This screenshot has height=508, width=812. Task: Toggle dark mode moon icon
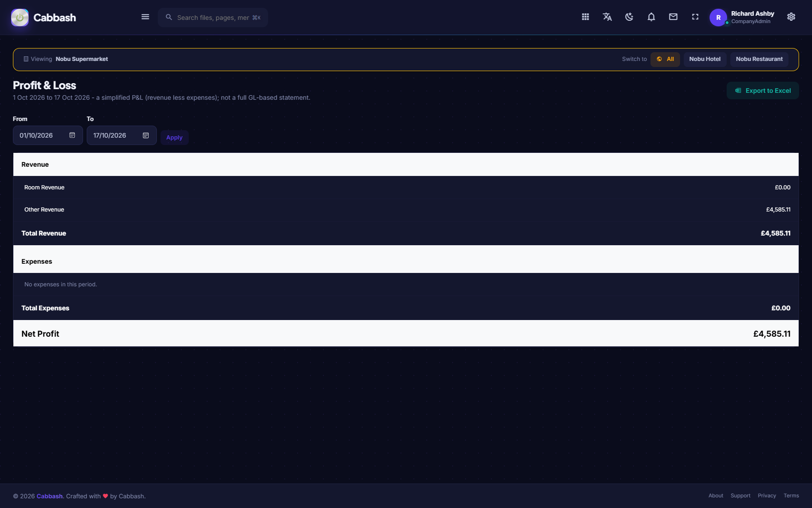pos(629,17)
